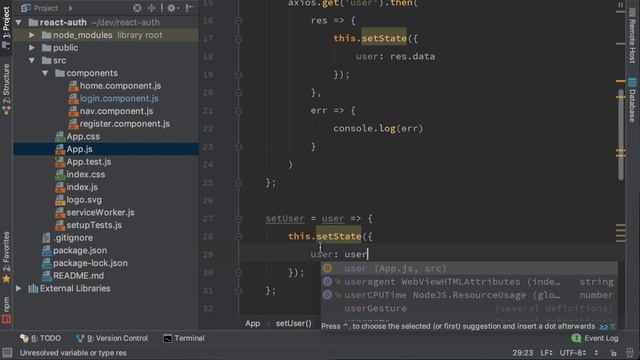Toggle code fold at line 17

(239, 38)
